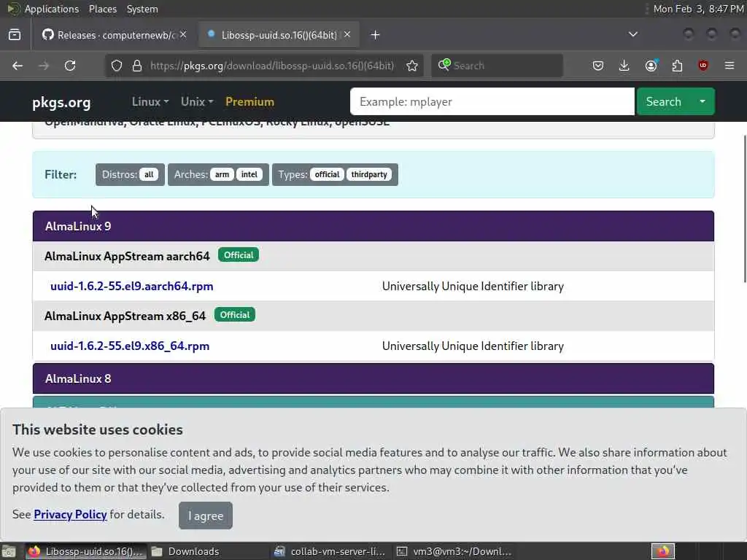Open the tracking protection shield icon
This screenshot has height=560, width=747.
(x=117, y=66)
